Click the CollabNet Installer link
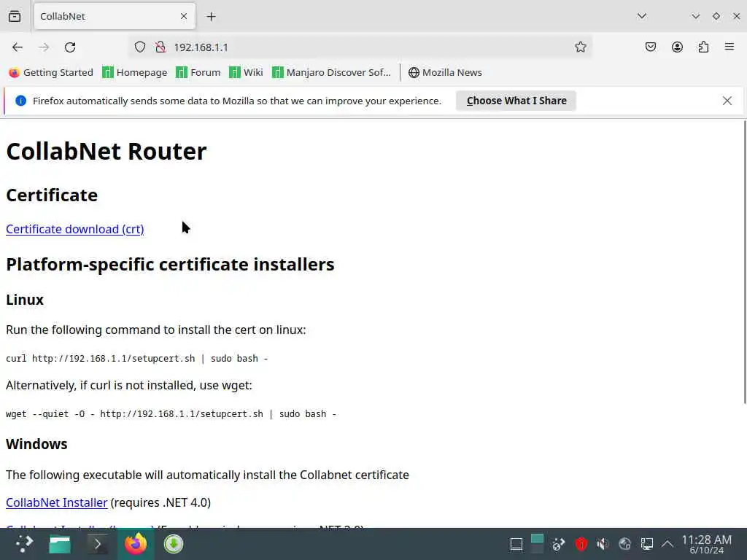This screenshot has height=560, width=747. [x=57, y=502]
